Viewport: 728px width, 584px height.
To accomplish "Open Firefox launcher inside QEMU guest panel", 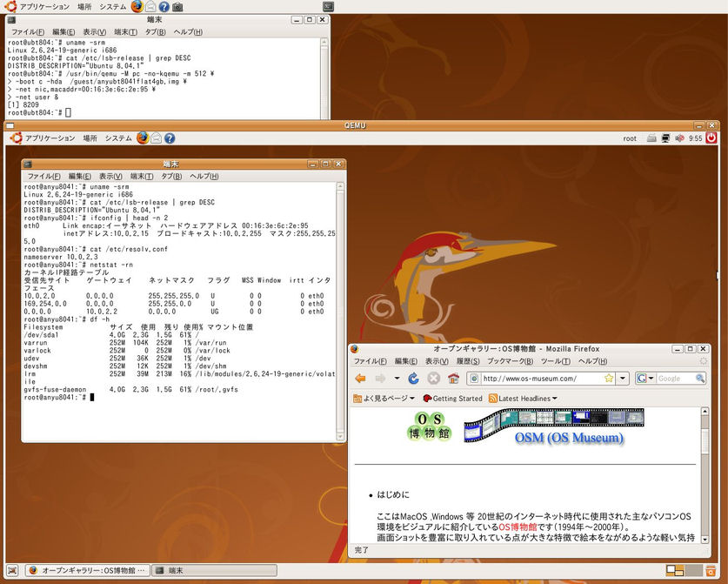I will 143,138.
